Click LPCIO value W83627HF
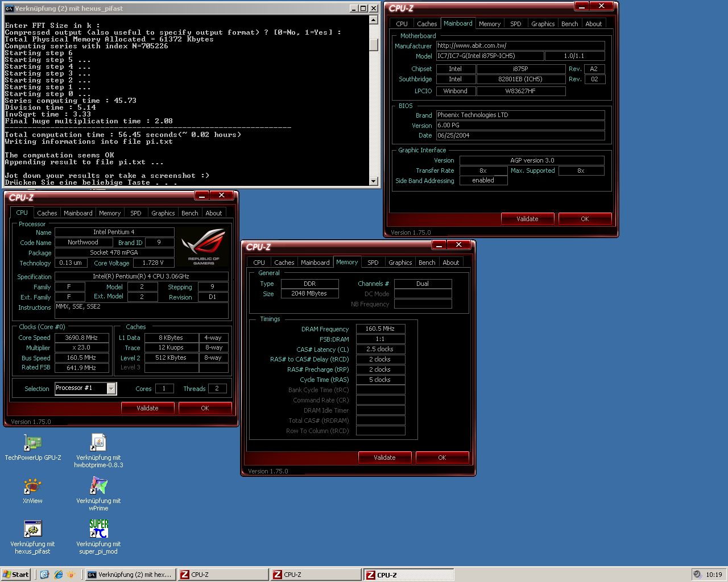Image resolution: width=728 pixels, height=582 pixels. coord(521,91)
